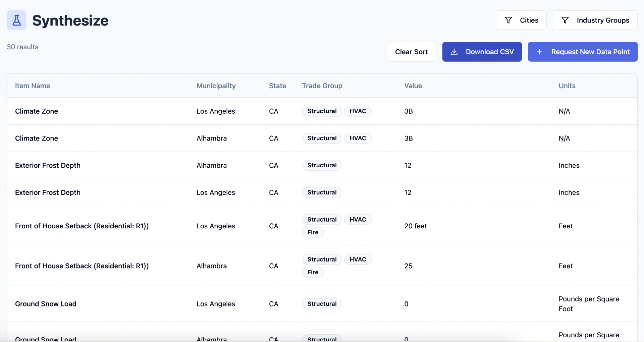Select Front of House Setback Los Angeles row
Viewport: 644px width, 342px height.
[x=82, y=226]
